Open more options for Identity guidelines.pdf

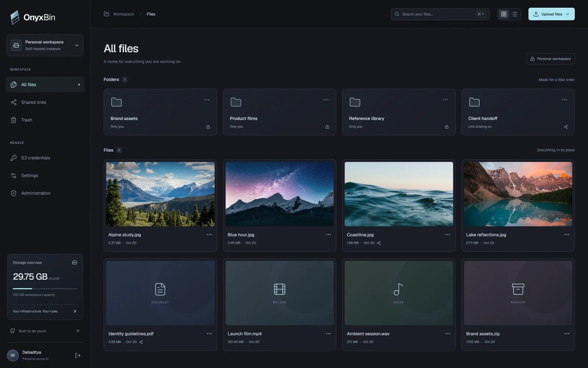(209, 334)
